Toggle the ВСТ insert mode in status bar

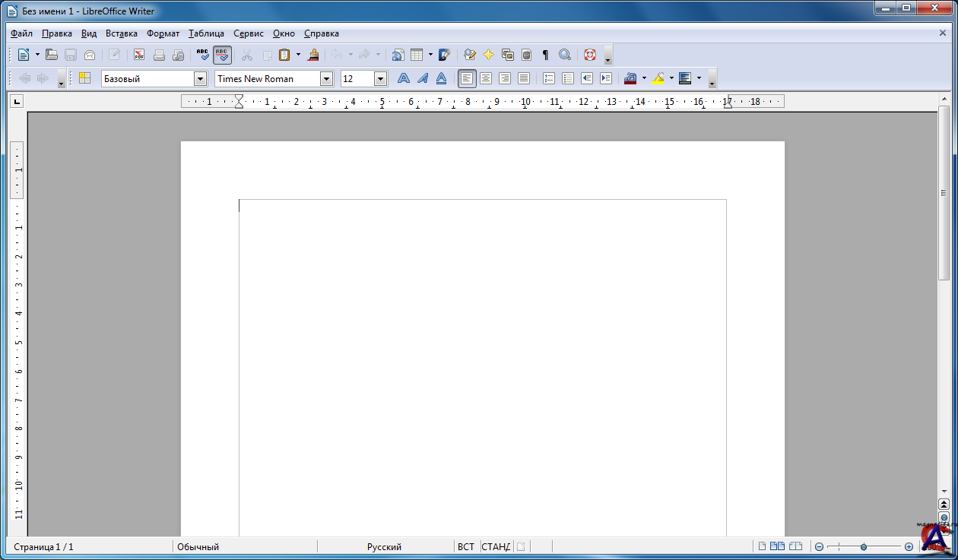pyautogui.click(x=466, y=546)
